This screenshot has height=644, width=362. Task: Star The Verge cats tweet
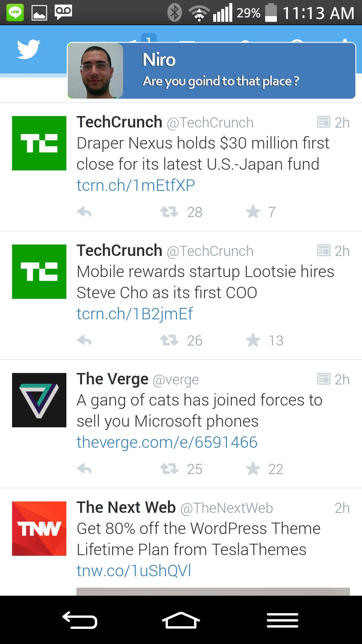pyautogui.click(x=253, y=469)
